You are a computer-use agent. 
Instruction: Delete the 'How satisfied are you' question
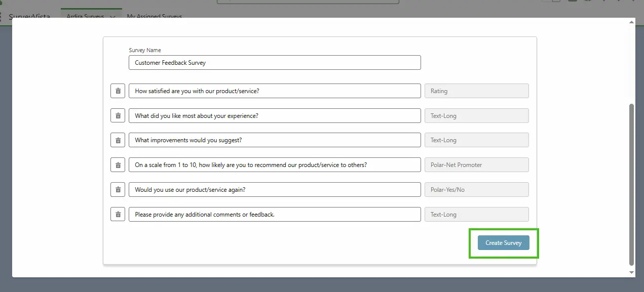click(x=118, y=91)
